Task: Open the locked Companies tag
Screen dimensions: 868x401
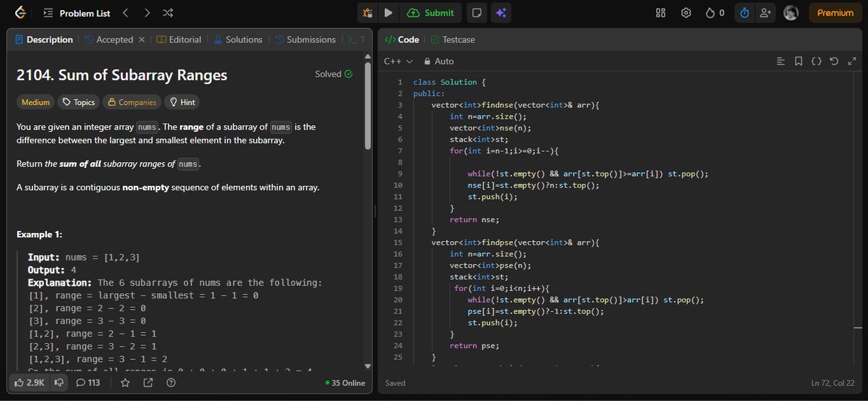Action: 132,102
